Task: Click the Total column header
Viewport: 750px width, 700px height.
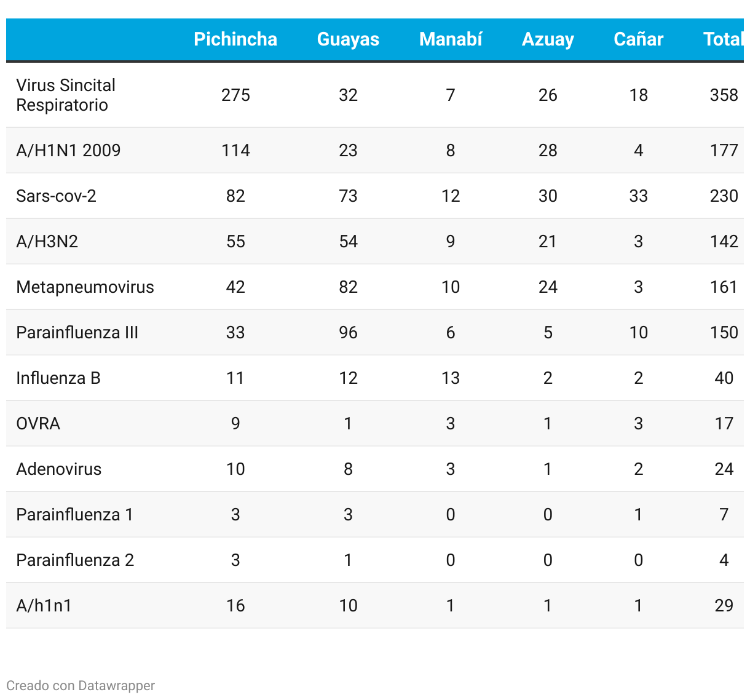Action: tap(722, 39)
